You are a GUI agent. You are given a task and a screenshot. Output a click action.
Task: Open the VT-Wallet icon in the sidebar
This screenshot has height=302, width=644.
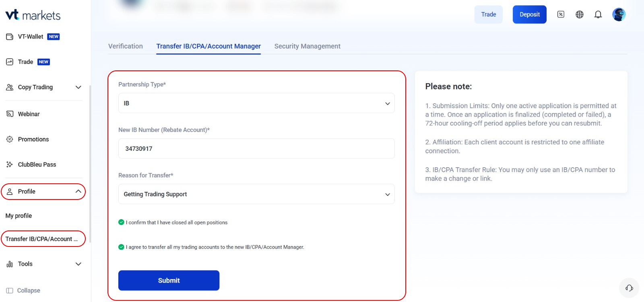pos(10,37)
